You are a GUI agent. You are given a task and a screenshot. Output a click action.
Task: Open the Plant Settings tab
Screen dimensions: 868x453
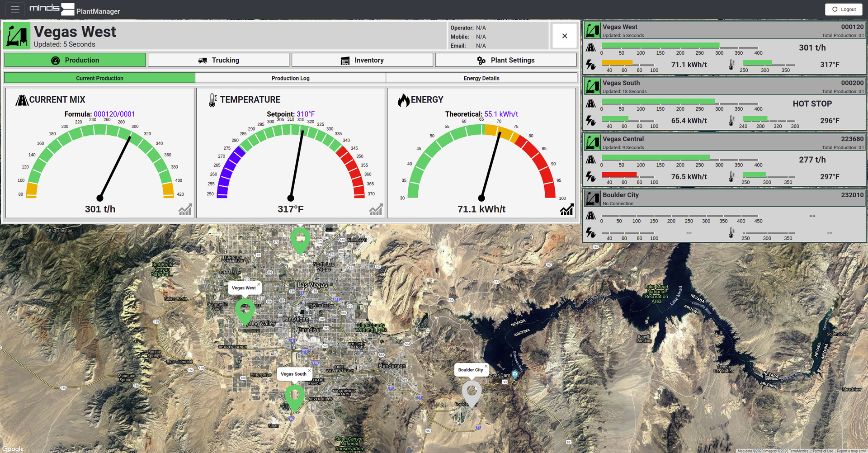click(x=506, y=60)
